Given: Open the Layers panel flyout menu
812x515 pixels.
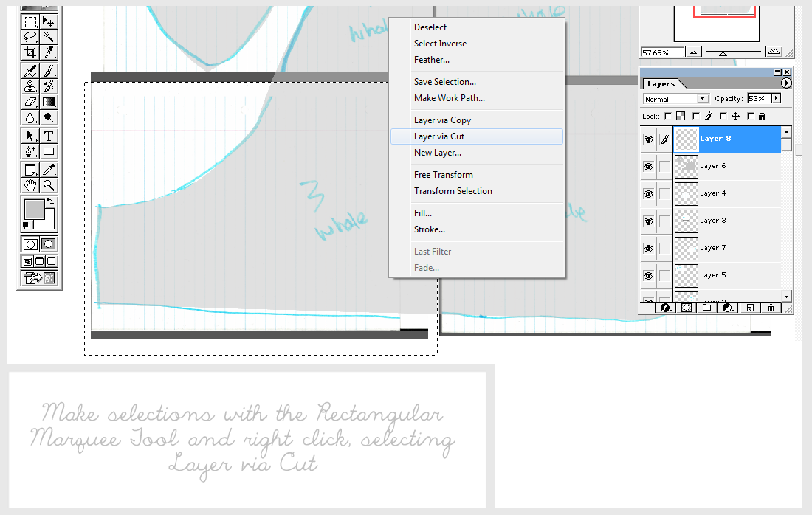Looking at the screenshot, I should point(786,83).
